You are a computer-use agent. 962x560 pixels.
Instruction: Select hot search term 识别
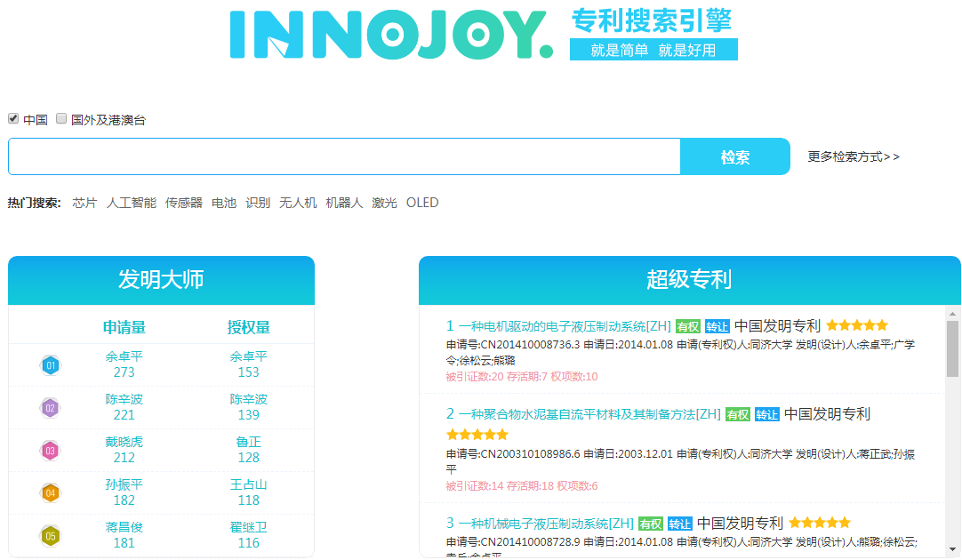[258, 203]
